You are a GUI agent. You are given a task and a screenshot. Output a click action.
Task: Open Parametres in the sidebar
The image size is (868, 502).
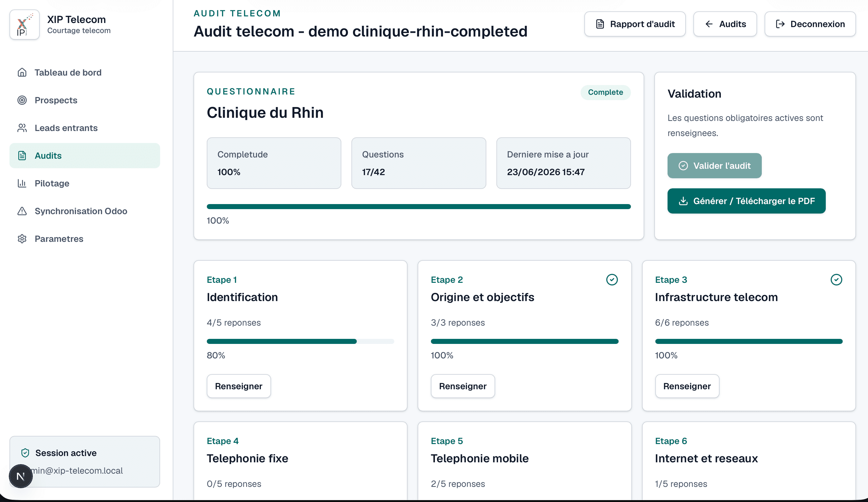(x=85, y=238)
